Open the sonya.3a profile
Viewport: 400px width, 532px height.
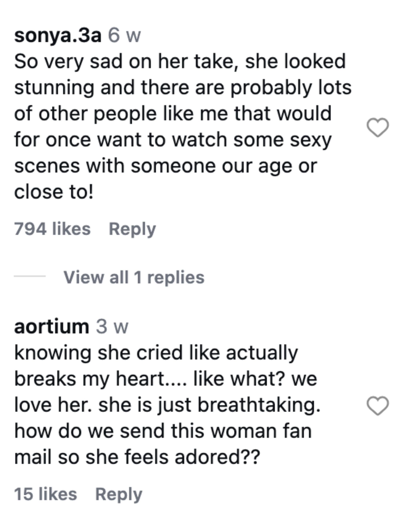[x=58, y=36]
